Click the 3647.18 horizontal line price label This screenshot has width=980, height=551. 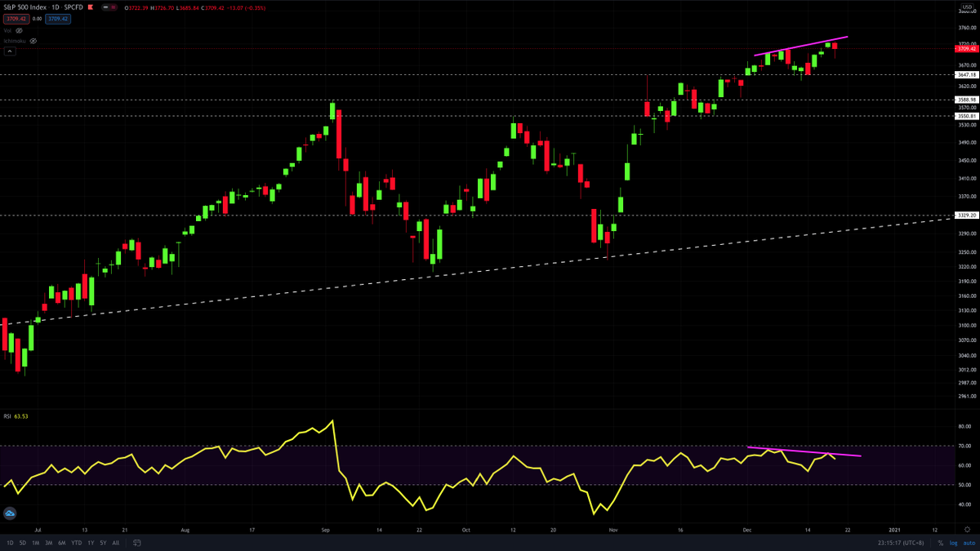point(968,74)
